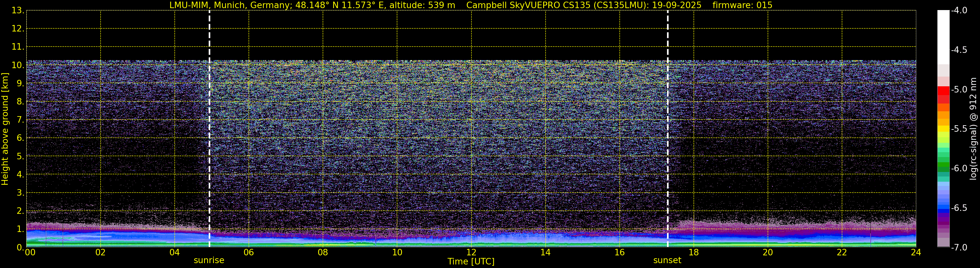Click the "04" tick on the time axis

[175, 252]
